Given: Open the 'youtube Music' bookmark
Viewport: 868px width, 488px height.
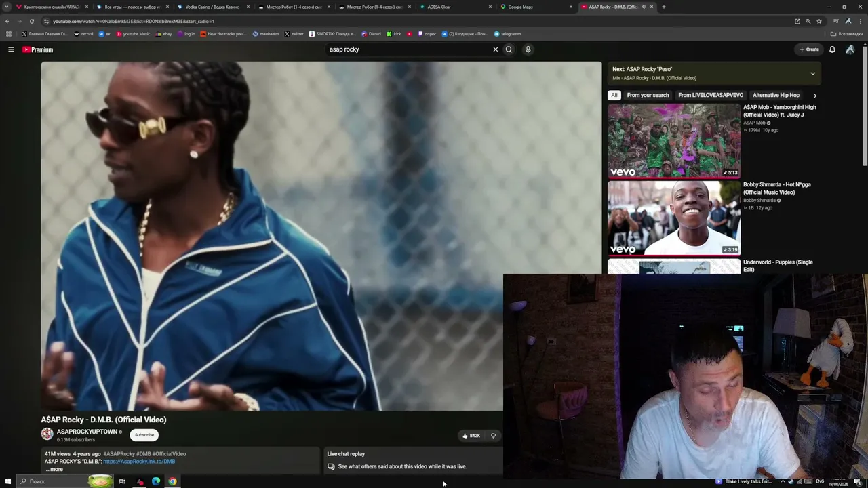Looking at the screenshot, I should (x=133, y=34).
